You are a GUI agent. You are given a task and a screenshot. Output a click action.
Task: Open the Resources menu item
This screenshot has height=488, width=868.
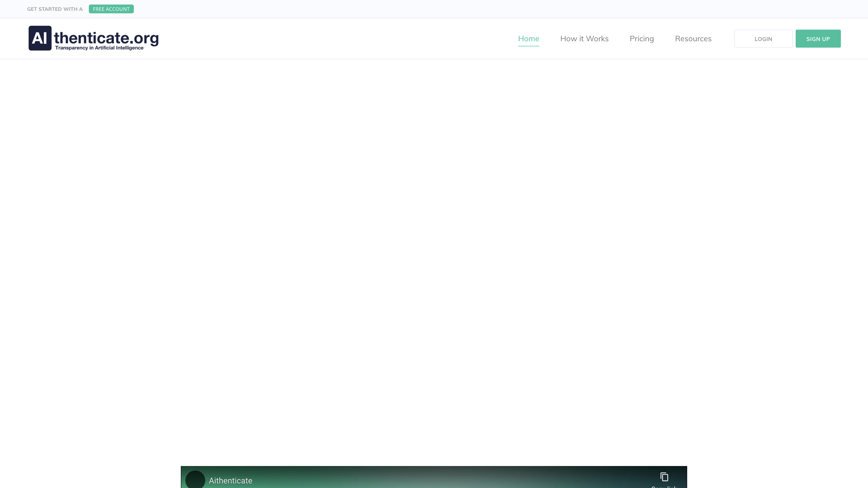693,39
